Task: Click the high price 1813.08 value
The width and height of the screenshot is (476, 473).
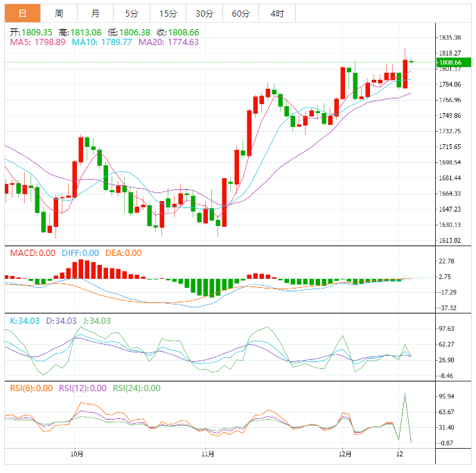Action: tap(86, 32)
